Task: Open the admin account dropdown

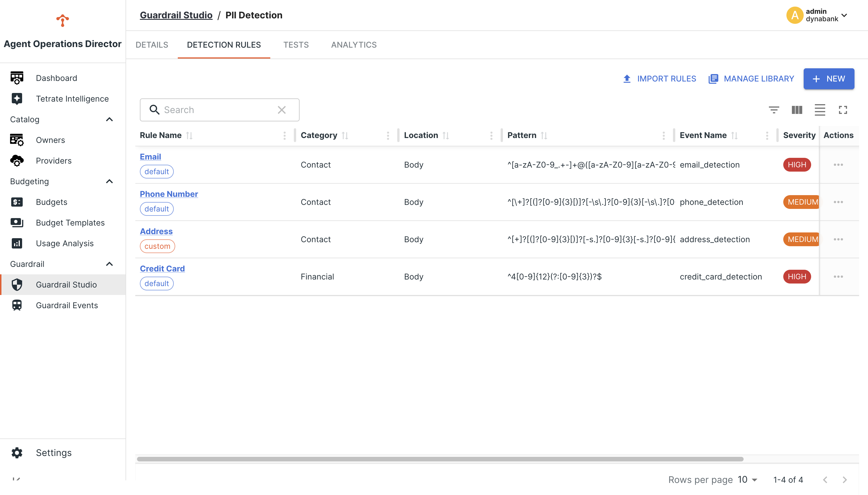Action: pos(844,15)
